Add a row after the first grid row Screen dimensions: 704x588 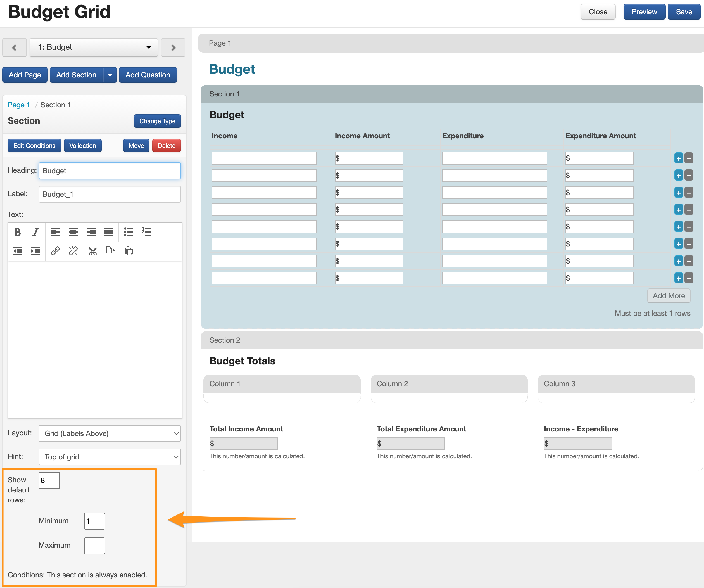tap(679, 158)
